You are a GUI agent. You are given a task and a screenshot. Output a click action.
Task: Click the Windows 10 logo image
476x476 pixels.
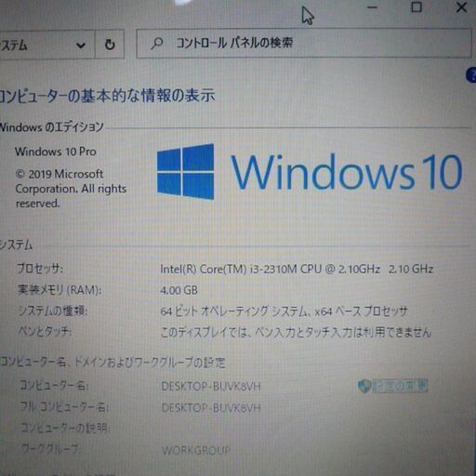point(310,171)
